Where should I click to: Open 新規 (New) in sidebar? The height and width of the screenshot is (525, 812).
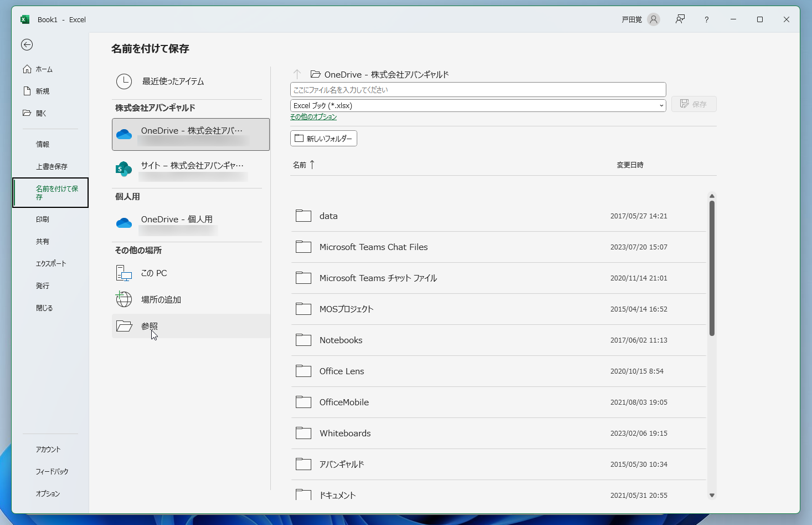tap(36, 91)
